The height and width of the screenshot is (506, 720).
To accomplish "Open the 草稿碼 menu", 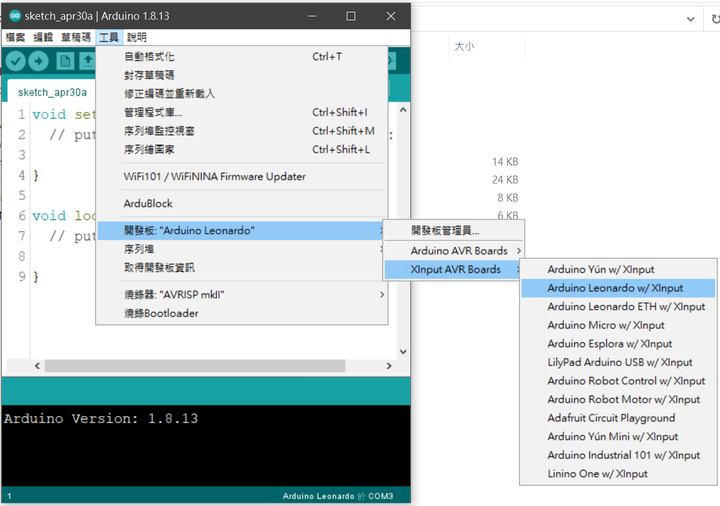I will tap(76, 37).
